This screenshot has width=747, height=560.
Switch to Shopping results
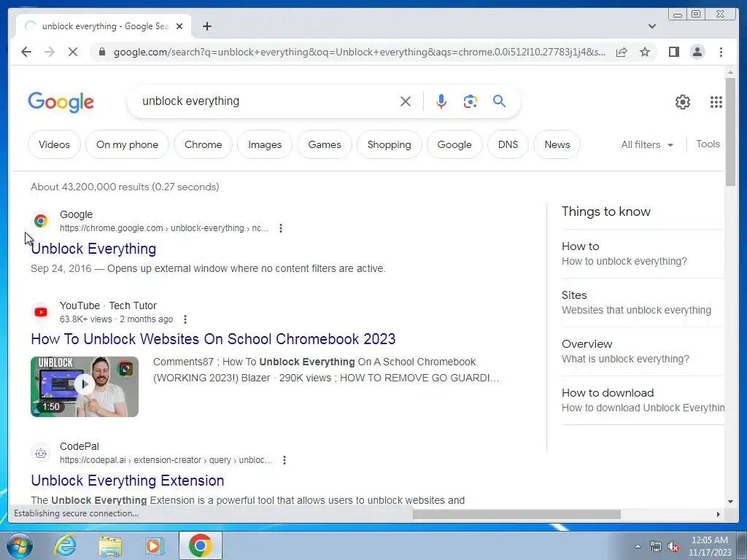pyautogui.click(x=390, y=144)
